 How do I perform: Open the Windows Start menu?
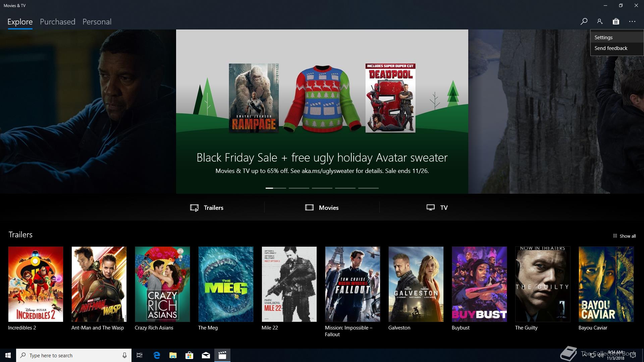(x=8, y=355)
